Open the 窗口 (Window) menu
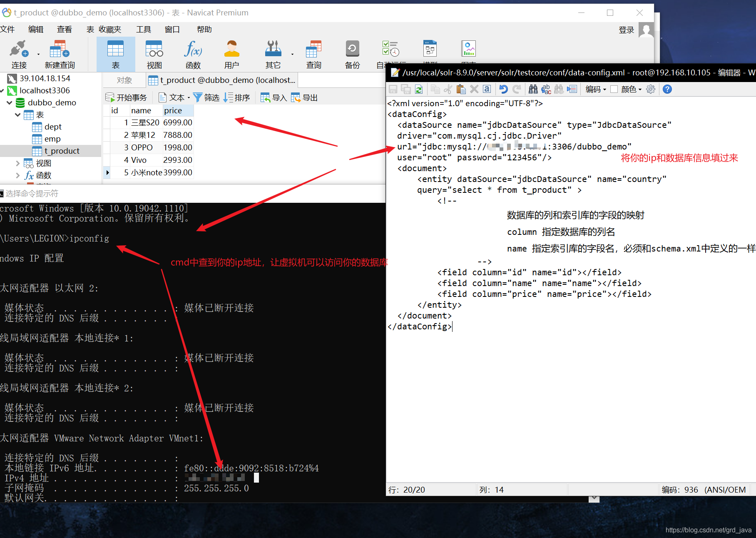 click(172, 29)
